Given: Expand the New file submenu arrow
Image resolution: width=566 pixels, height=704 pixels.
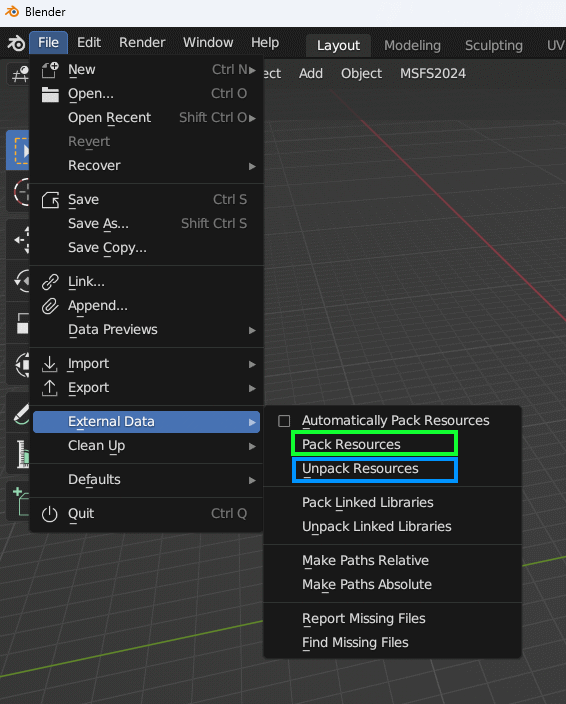Looking at the screenshot, I should pyautogui.click(x=252, y=70).
